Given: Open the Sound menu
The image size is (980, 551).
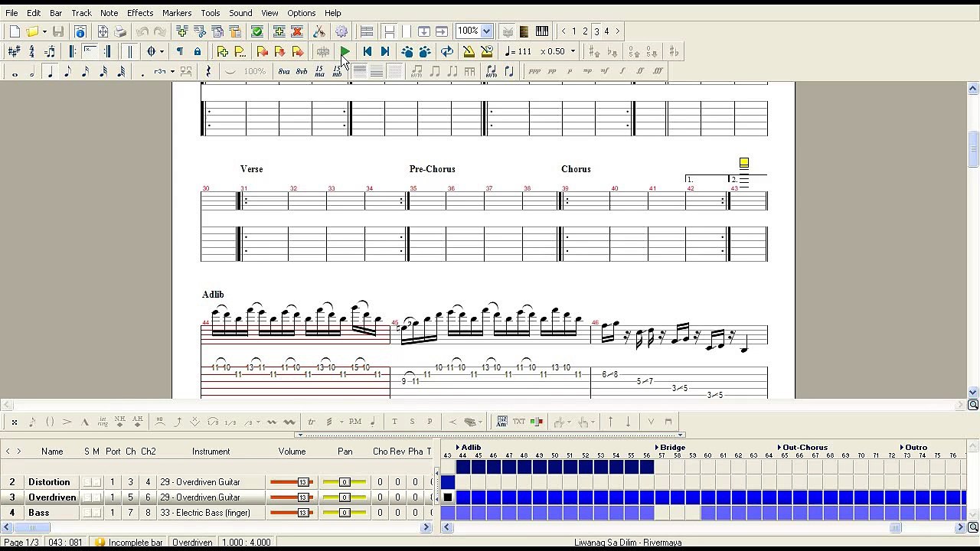Looking at the screenshot, I should click(240, 13).
